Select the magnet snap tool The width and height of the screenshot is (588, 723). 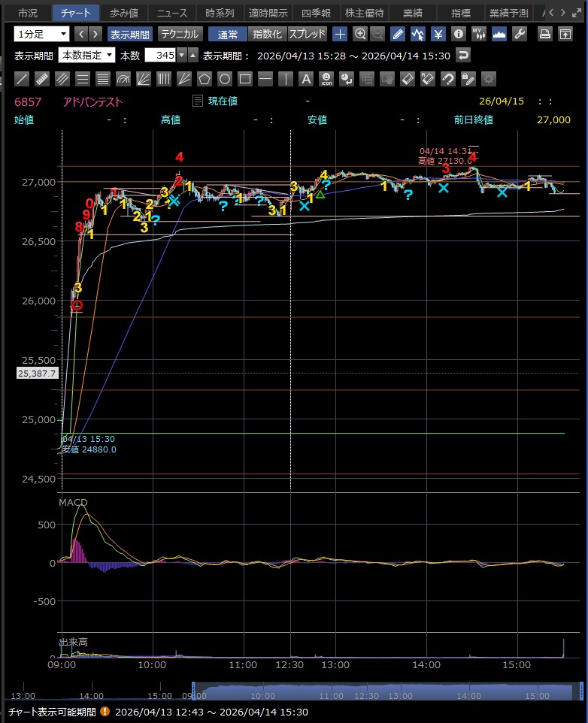click(447, 79)
